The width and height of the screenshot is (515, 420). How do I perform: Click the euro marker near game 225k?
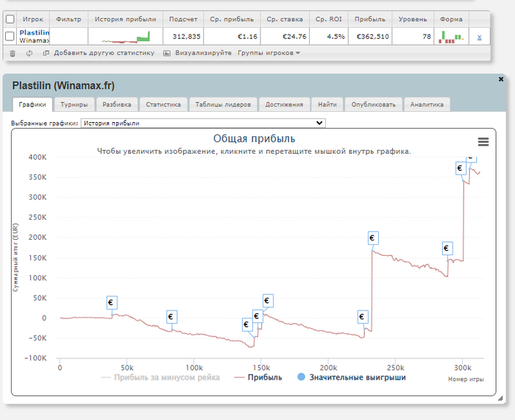pos(363,316)
